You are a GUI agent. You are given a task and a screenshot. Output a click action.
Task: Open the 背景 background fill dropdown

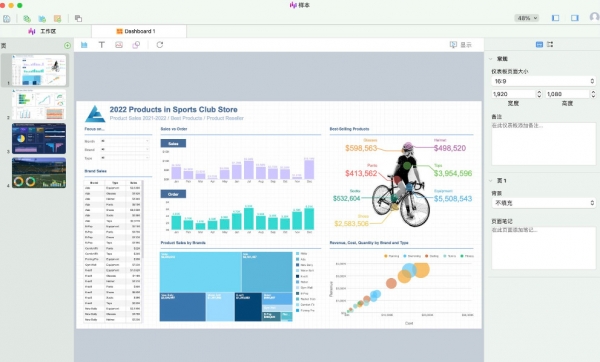[543, 203]
